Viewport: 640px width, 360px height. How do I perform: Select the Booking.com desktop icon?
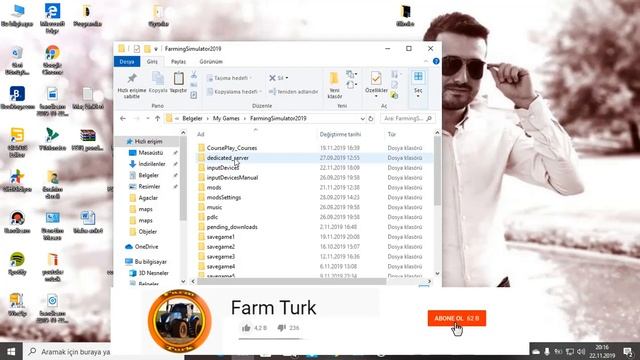point(17,98)
